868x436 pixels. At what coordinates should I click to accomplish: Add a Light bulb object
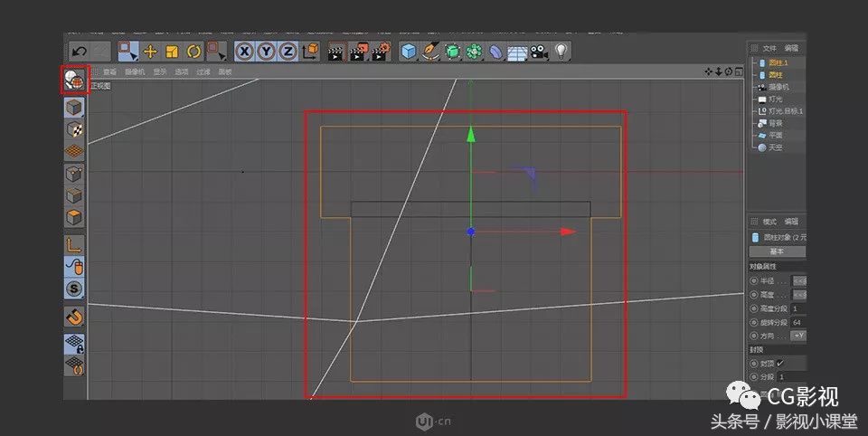561,52
